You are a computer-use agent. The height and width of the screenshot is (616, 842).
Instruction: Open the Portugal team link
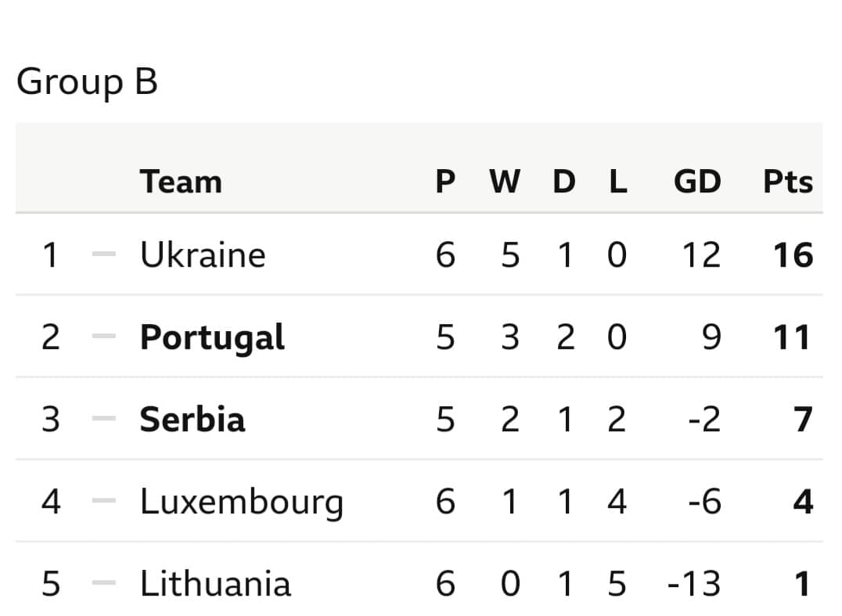pyautogui.click(x=212, y=338)
